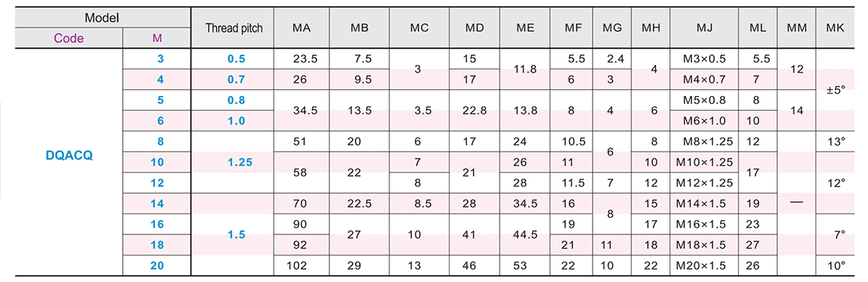Select thread pitch 0.5 value
The image size is (868, 282).
235,59
